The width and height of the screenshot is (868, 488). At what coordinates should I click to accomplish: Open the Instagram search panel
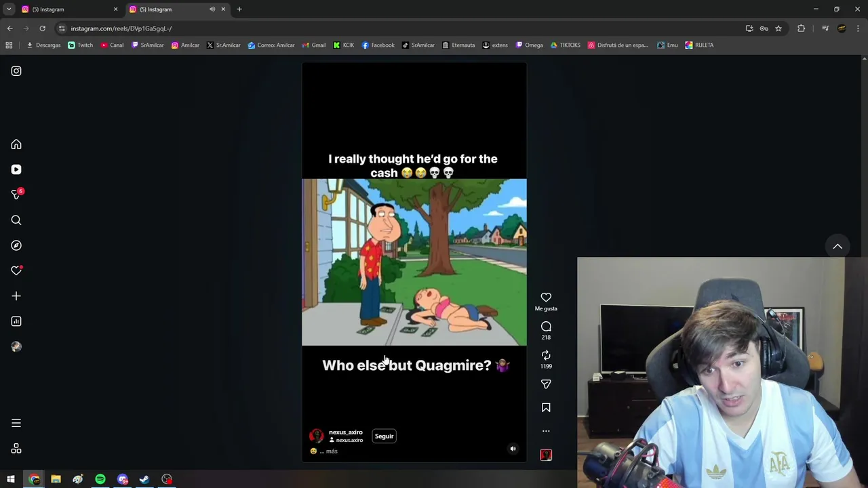(16, 220)
